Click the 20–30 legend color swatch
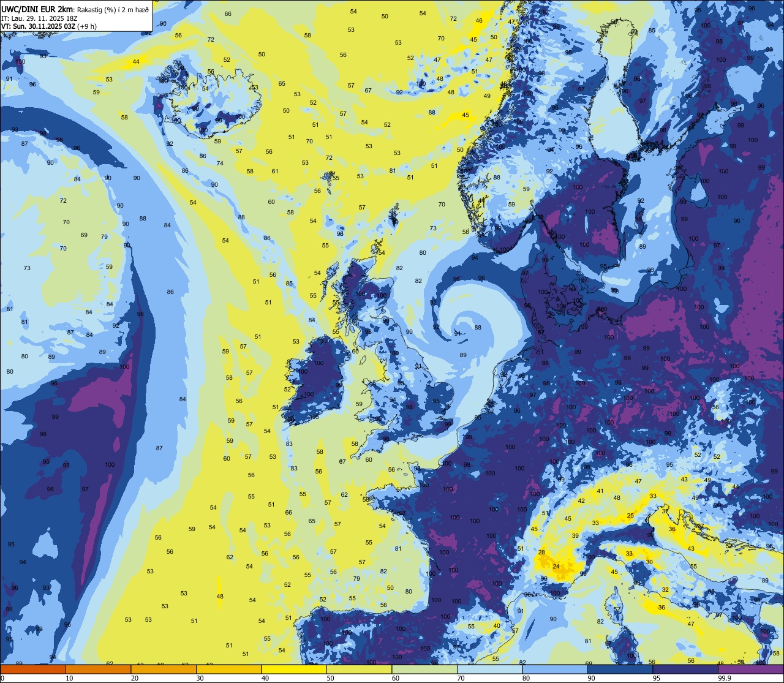This screenshot has height=683, width=784. click(164, 669)
